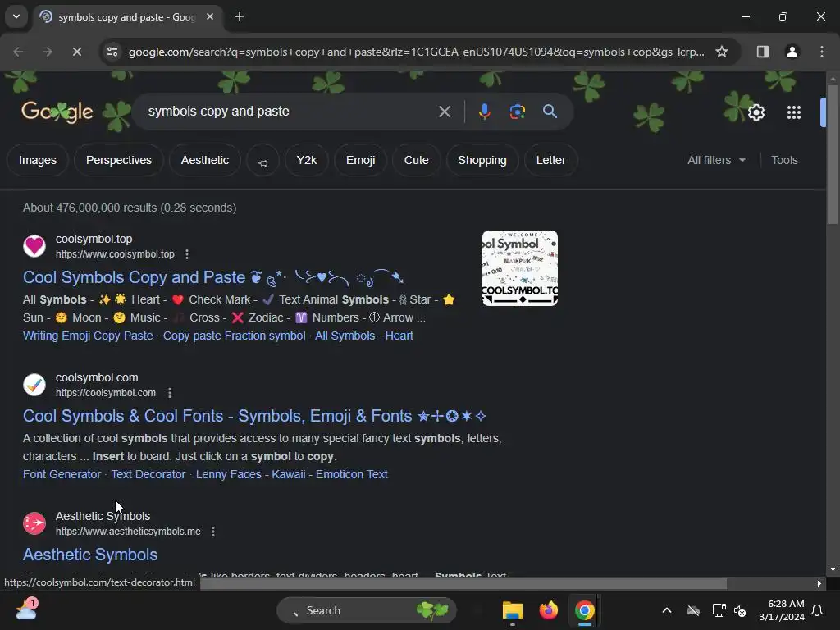Click the coolsymbol.top heart favicon
Viewport: 840px width, 630px height.
pyautogui.click(x=34, y=246)
